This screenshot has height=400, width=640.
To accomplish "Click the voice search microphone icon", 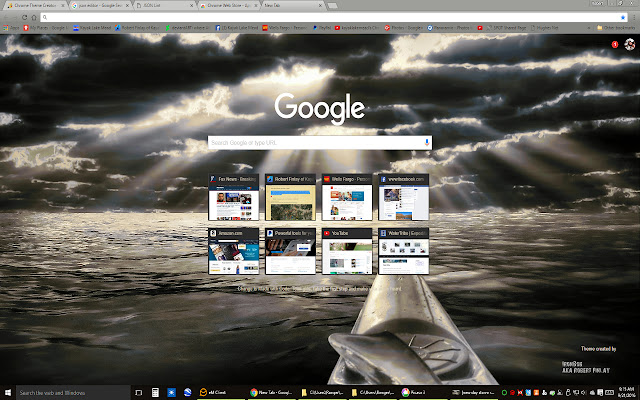I will pos(427,142).
